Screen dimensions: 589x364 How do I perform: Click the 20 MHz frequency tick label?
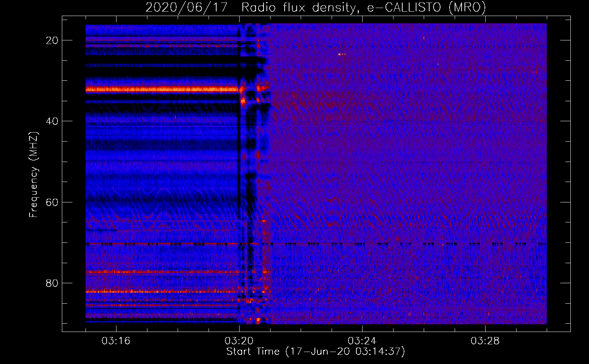click(x=52, y=40)
